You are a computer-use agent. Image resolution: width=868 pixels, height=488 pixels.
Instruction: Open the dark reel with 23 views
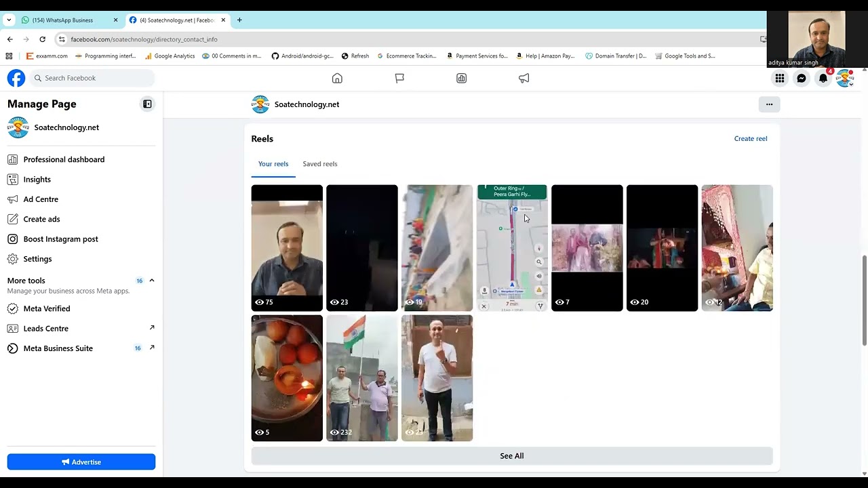click(362, 248)
